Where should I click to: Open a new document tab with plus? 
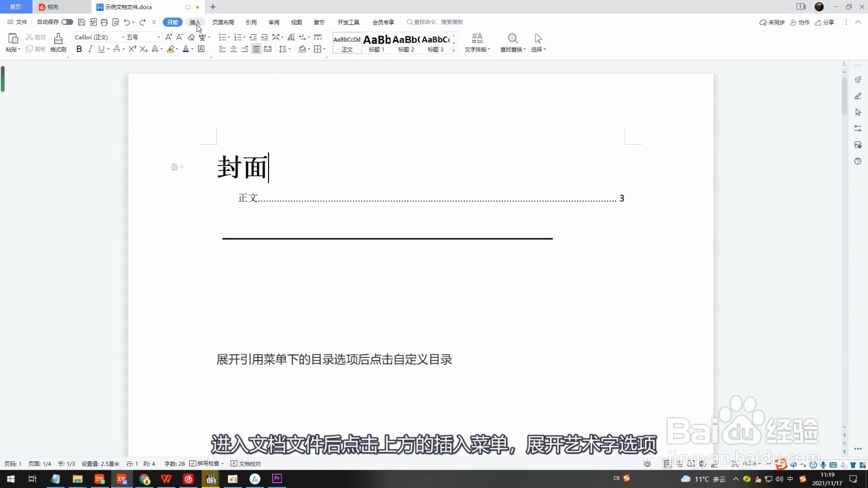tap(213, 7)
